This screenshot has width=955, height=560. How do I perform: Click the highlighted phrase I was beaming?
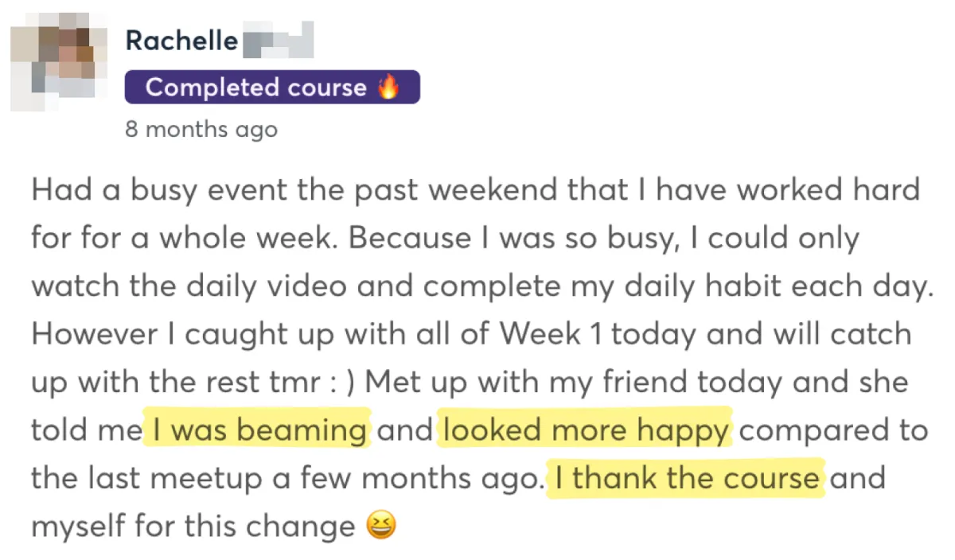point(259,430)
